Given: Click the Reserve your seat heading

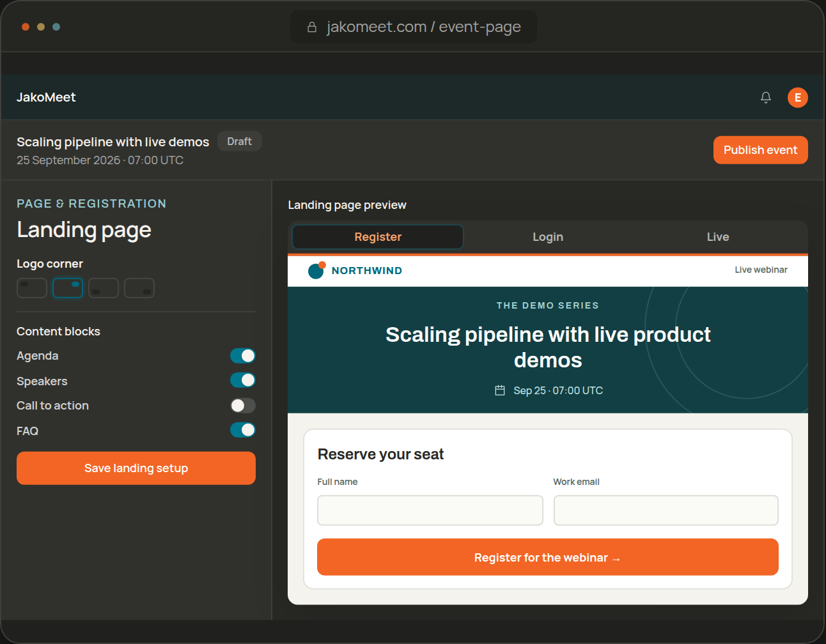Looking at the screenshot, I should click(380, 454).
